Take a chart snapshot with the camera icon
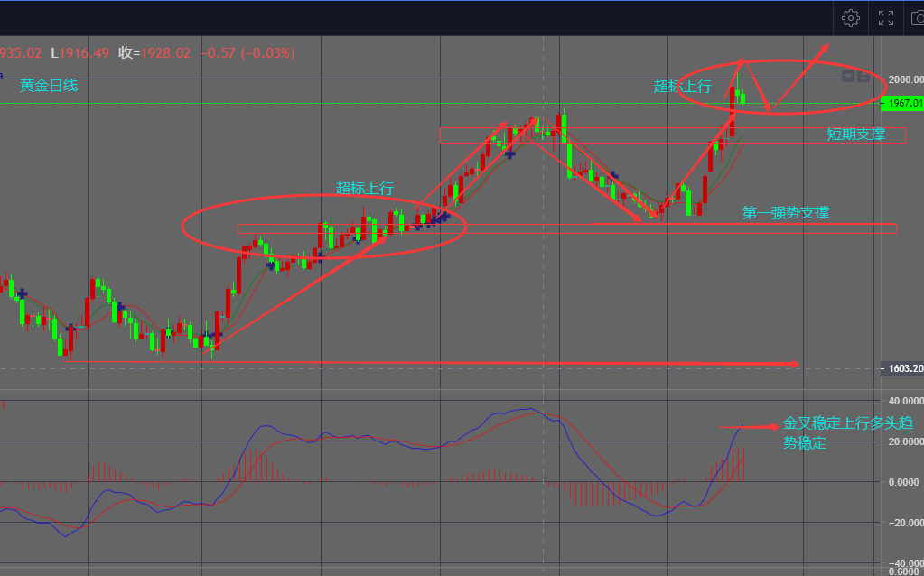 [919, 18]
